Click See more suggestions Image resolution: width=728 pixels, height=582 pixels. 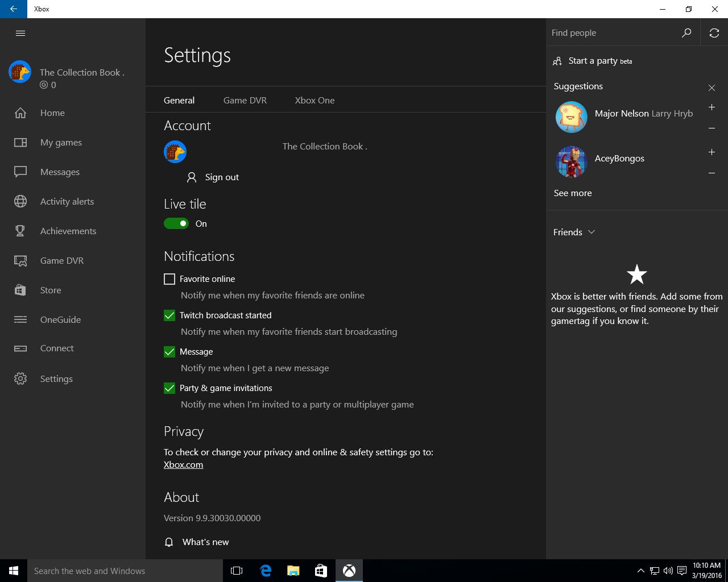coord(573,193)
